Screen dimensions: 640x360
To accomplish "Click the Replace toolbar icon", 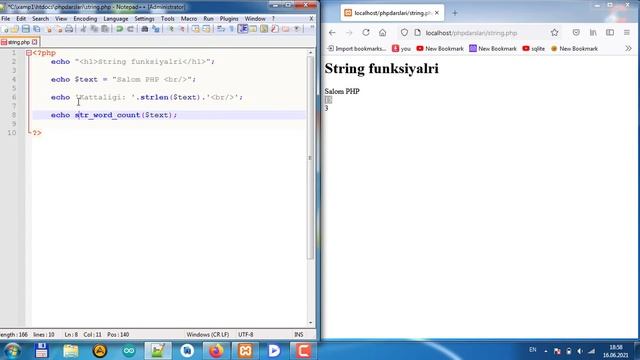I will pos(156,29).
